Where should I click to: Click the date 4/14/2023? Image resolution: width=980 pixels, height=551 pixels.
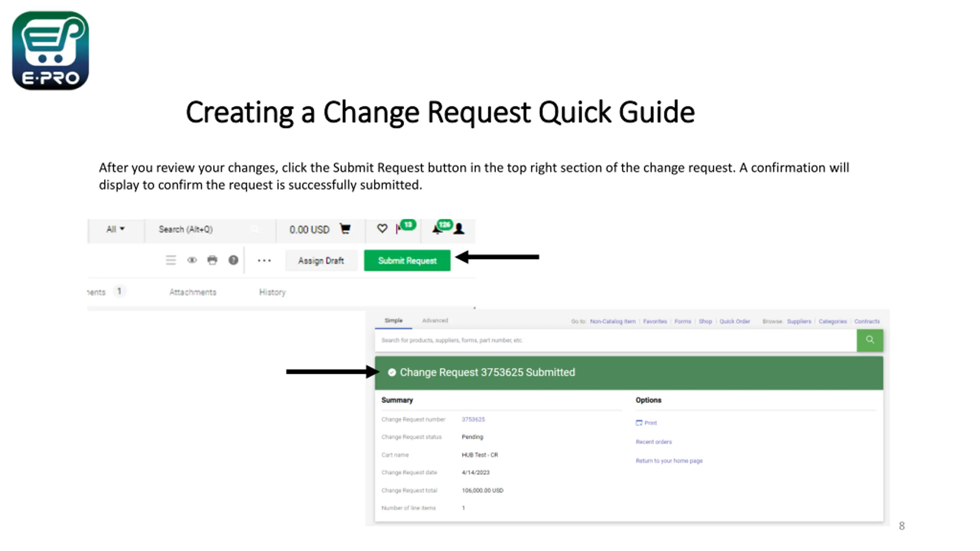tap(475, 473)
